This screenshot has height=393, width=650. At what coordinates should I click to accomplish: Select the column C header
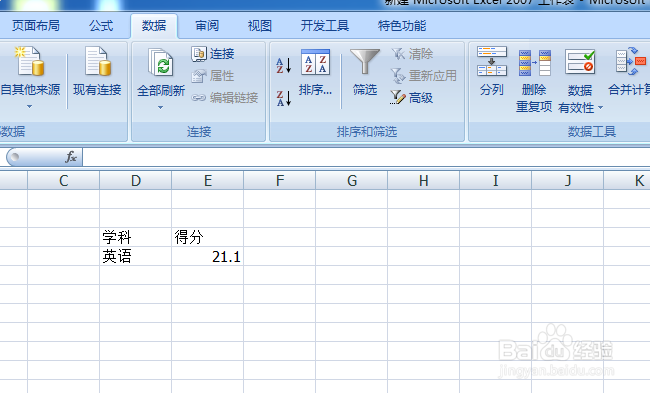(x=63, y=180)
